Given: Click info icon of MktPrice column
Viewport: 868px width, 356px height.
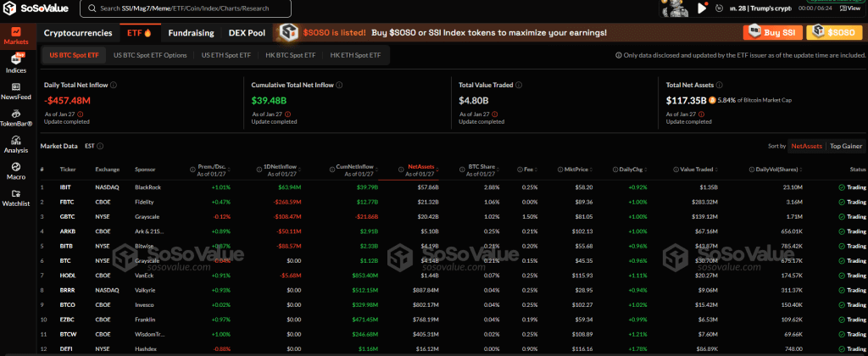Looking at the screenshot, I should tap(561, 170).
